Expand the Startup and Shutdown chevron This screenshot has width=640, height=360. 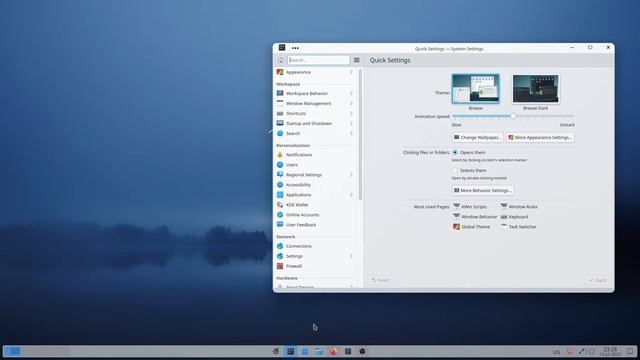point(351,123)
